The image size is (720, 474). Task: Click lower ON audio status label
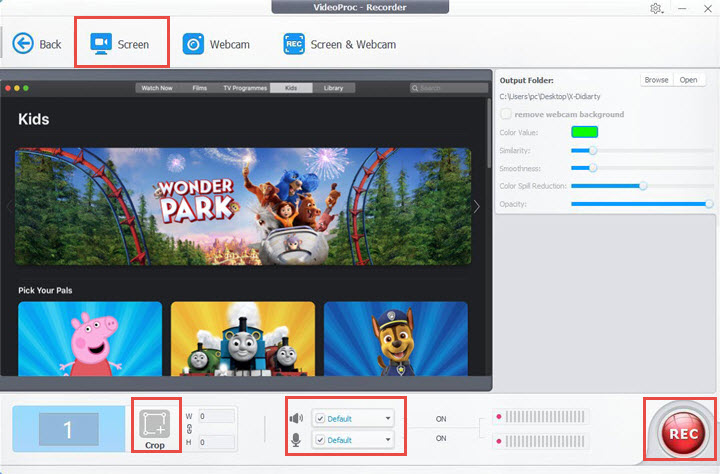(441, 438)
